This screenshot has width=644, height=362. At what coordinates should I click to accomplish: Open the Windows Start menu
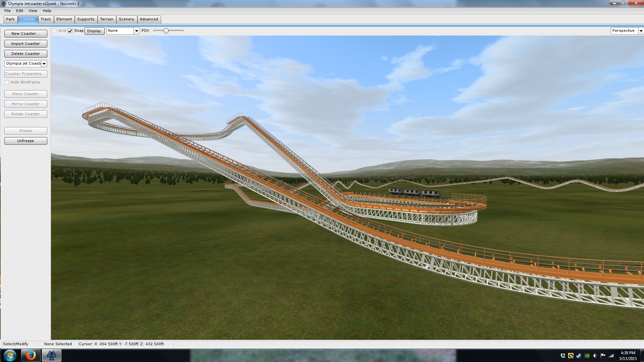click(10, 355)
